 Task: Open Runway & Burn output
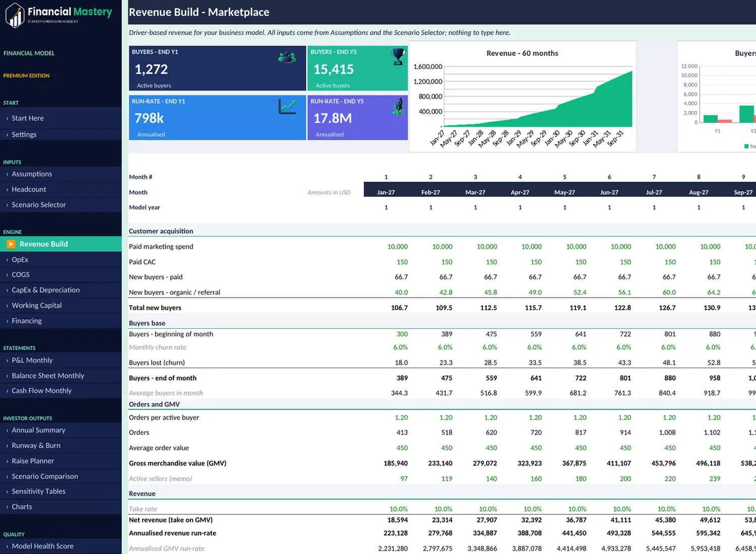click(61, 446)
